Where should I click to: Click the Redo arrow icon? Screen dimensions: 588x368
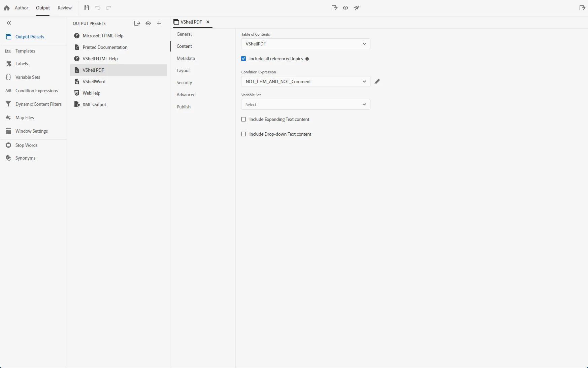point(108,8)
